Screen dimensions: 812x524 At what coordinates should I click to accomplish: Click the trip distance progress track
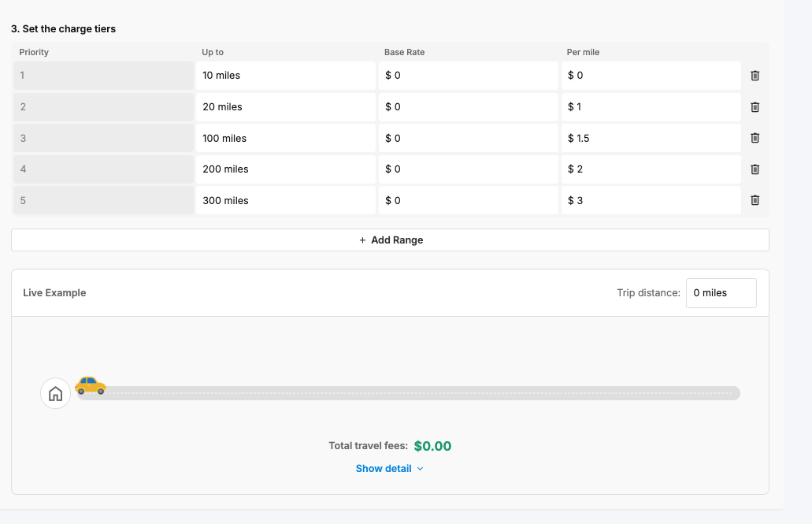tap(409, 393)
